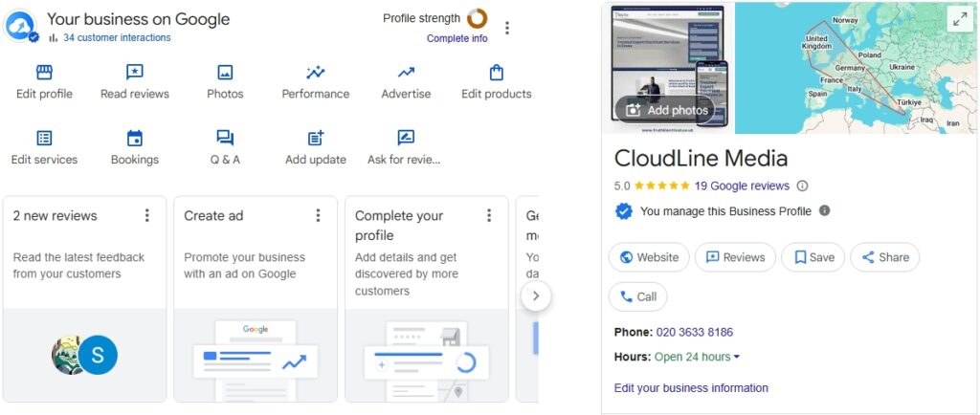Click the five-star rating stars

[662, 186]
